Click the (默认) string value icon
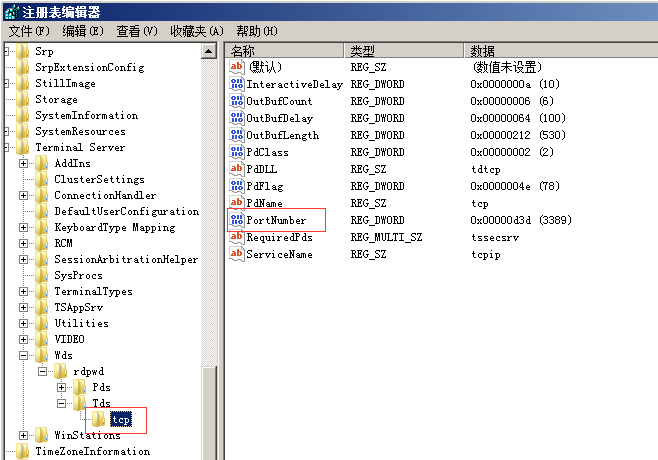The image size is (658, 460). (237, 66)
